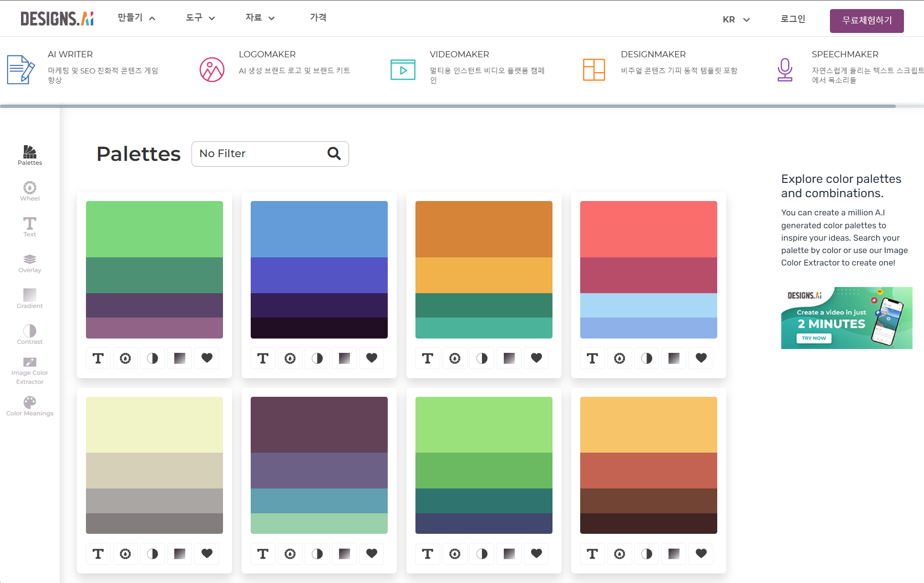Expand the 도구 dropdown menu

[200, 18]
